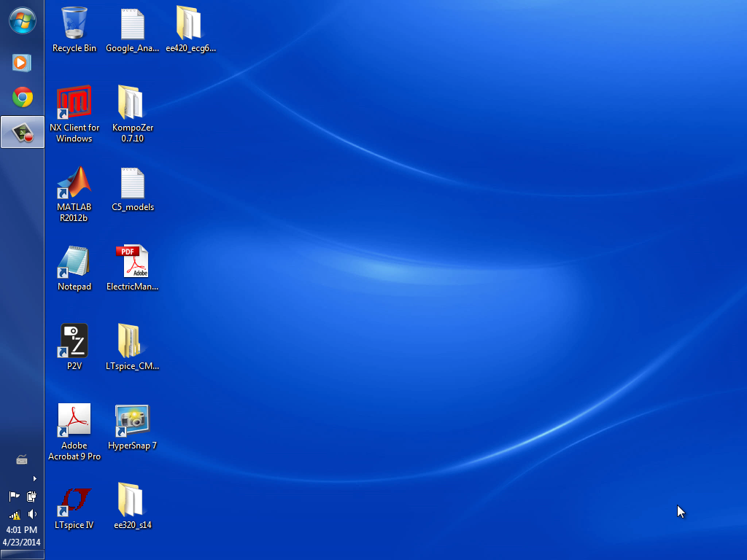
Task: Select the HyperSnap 7 shortcut
Action: point(133,427)
